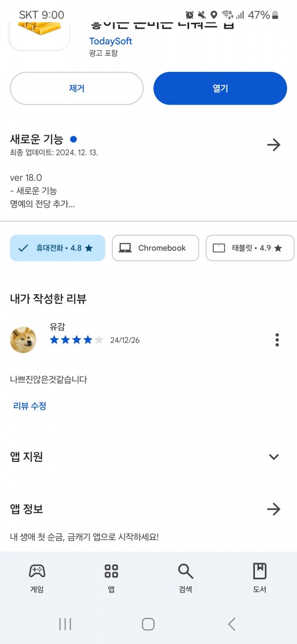This screenshot has width=297, height=644.
Task: Click the 제거 (Uninstall) button
Action: pyautogui.click(x=77, y=88)
